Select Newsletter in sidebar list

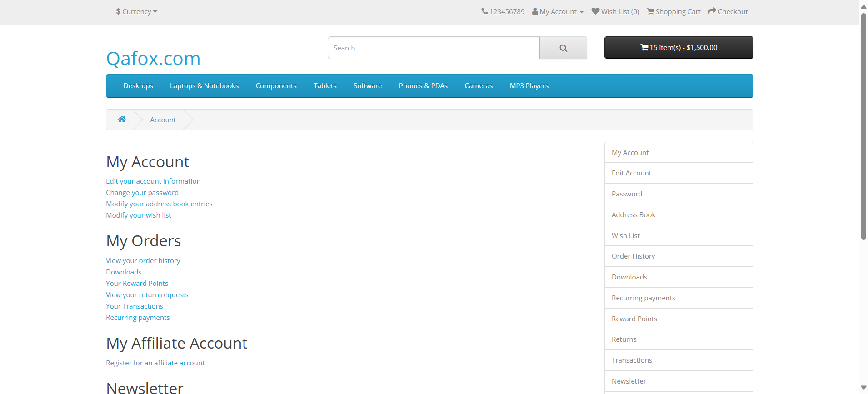pyautogui.click(x=678, y=381)
